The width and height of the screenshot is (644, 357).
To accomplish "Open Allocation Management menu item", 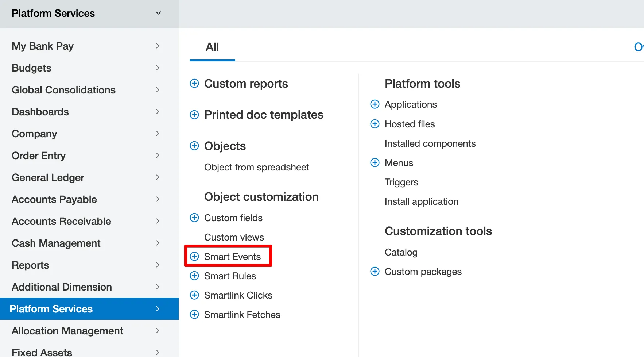I will click(x=89, y=331).
